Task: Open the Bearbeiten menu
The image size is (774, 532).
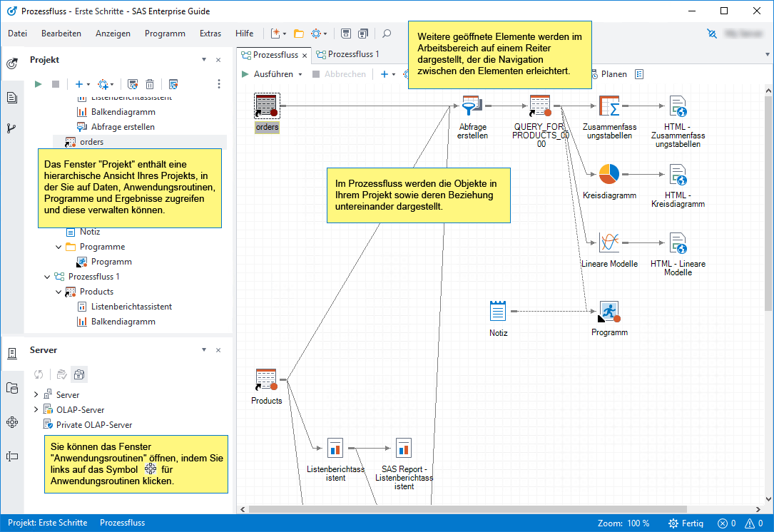Action: tap(61, 33)
